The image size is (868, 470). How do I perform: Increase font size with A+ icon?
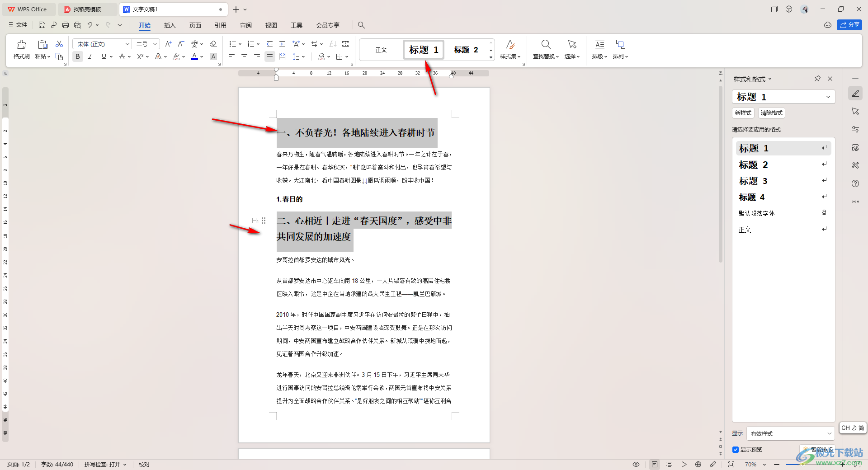pyautogui.click(x=168, y=44)
